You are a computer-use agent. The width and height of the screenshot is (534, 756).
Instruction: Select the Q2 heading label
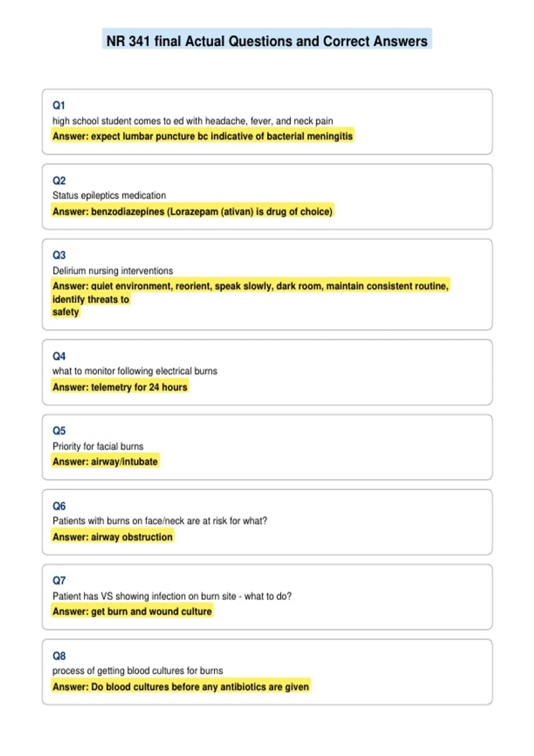coord(59,181)
